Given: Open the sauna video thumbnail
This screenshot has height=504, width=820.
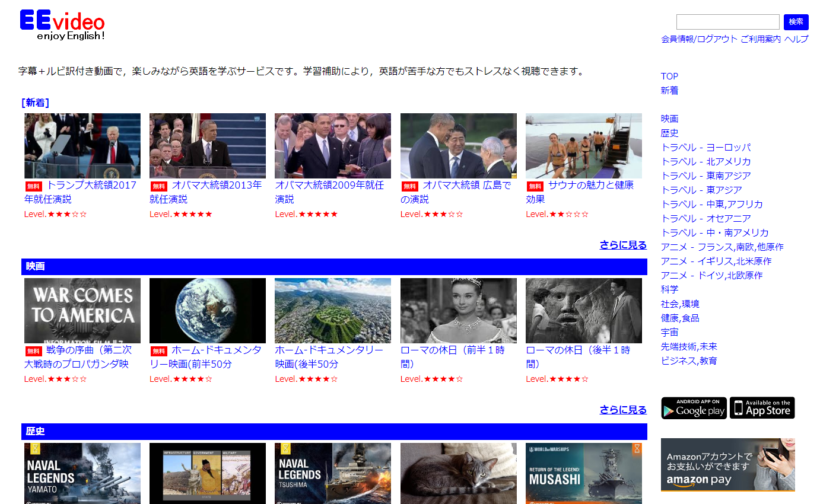Looking at the screenshot, I should (584, 146).
